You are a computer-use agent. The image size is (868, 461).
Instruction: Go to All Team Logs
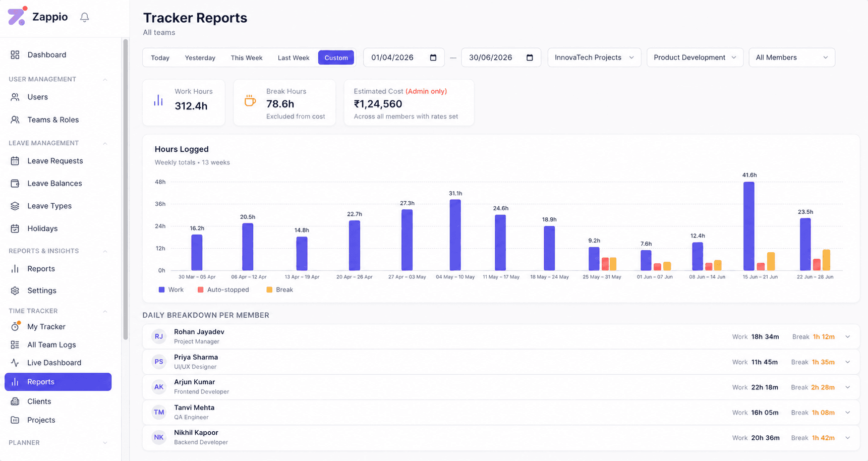pos(58,344)
